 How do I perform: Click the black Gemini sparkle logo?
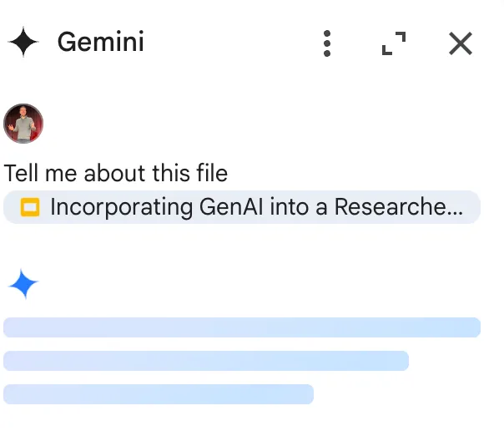(x=23, y=42)
